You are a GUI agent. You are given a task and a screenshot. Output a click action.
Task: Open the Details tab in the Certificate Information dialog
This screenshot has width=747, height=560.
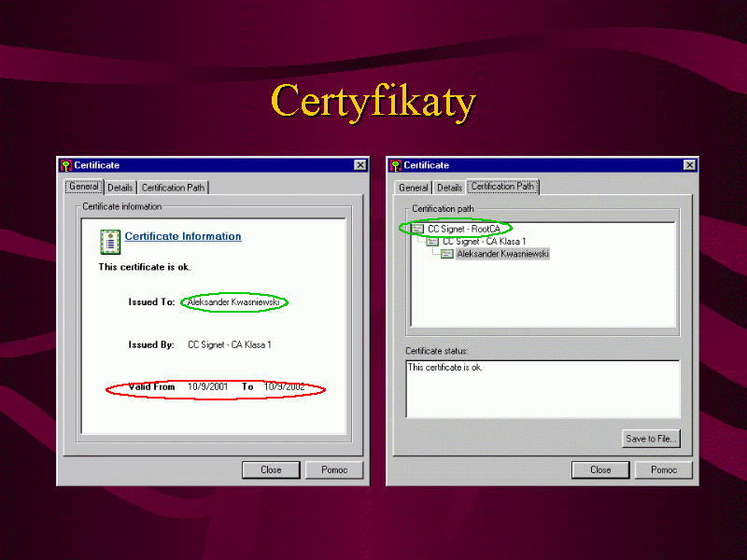click(120, 188)
